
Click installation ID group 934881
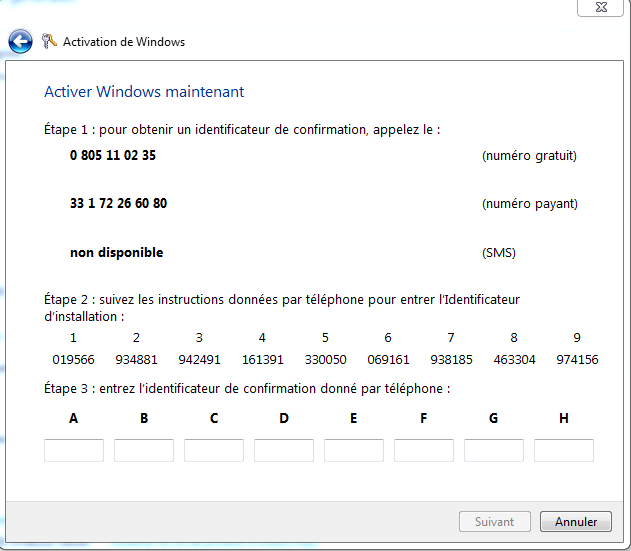pos(136,359)
